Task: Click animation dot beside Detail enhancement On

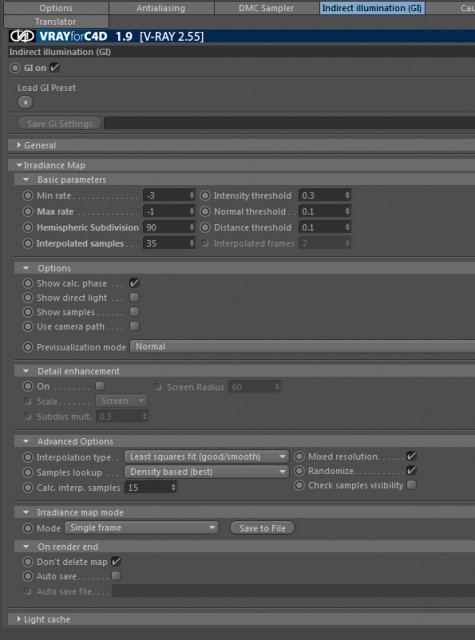Action: click(27, 386)
